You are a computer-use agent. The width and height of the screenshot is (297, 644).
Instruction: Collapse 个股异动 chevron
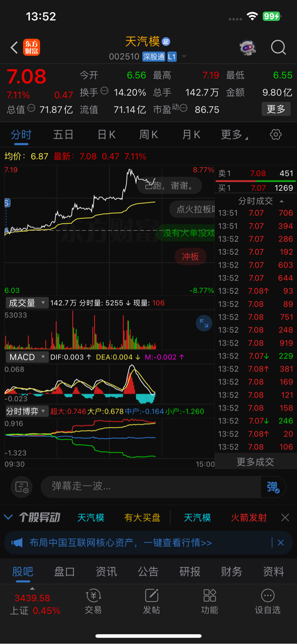pos(8,517)
